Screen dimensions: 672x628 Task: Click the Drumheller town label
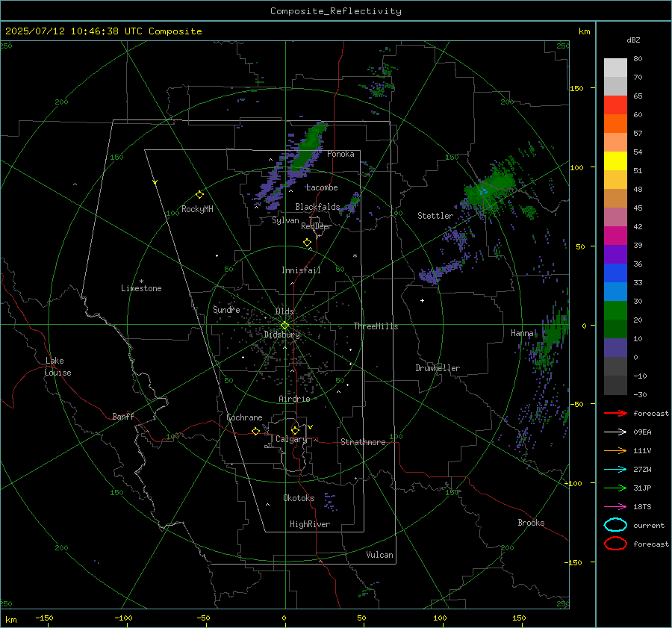click(x=438, y=368)
